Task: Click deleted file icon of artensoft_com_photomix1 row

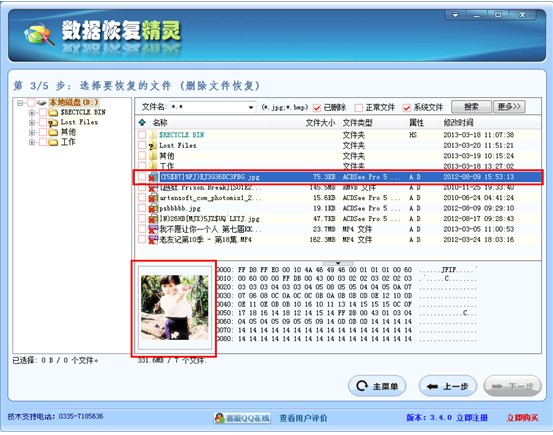Action: 153,198
